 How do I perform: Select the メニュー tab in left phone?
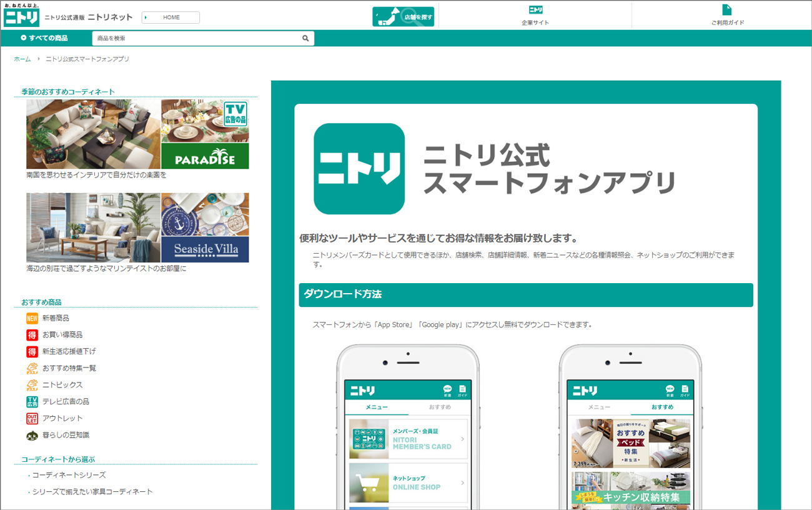point(377,407)
